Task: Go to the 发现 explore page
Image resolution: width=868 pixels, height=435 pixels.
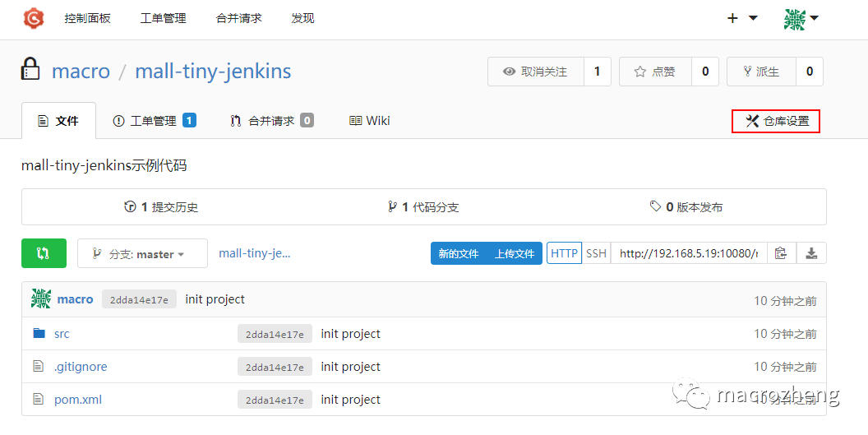Action: coord(302,18)
